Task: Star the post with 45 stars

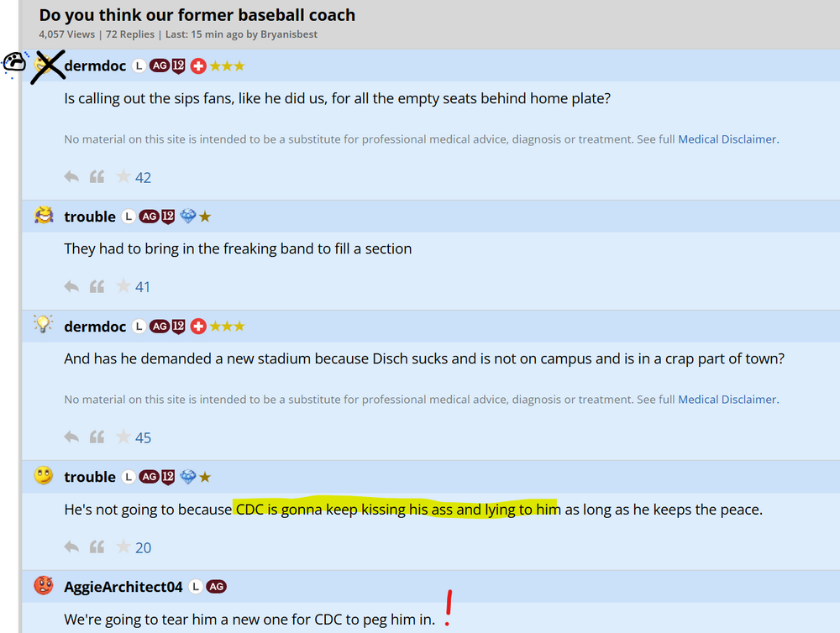Action: click(123, 437)
